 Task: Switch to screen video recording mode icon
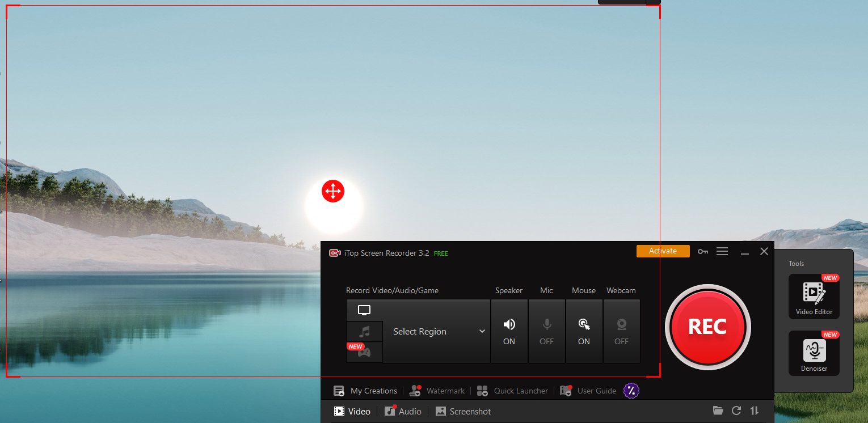point(364,310)
